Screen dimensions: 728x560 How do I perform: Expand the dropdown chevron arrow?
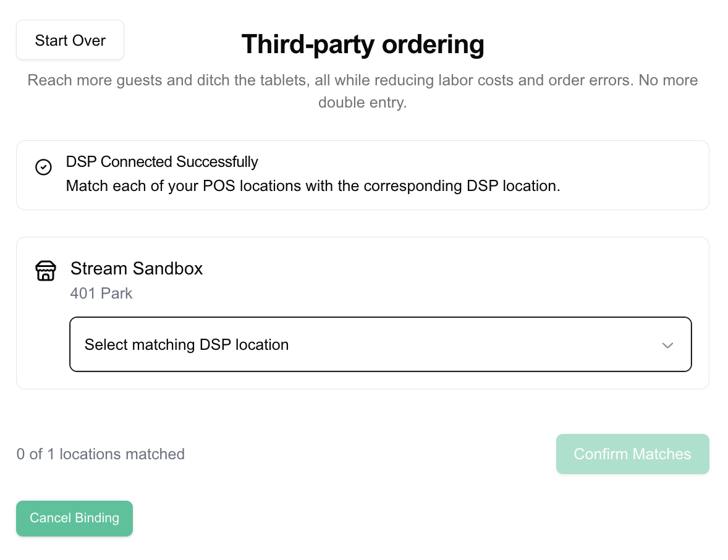(667, 345)
